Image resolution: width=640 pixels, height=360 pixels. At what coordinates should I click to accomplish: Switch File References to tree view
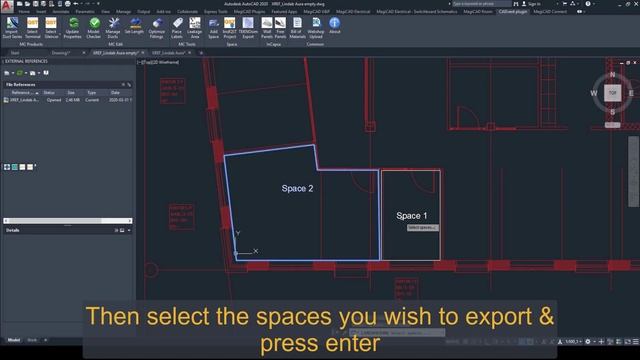[x=129, y=84]
